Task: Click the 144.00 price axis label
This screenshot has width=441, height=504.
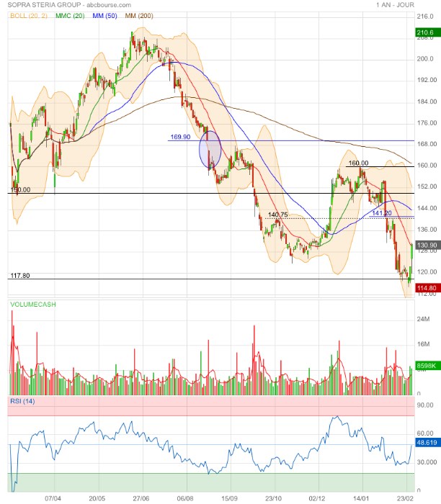Action: tap(427, 208)
